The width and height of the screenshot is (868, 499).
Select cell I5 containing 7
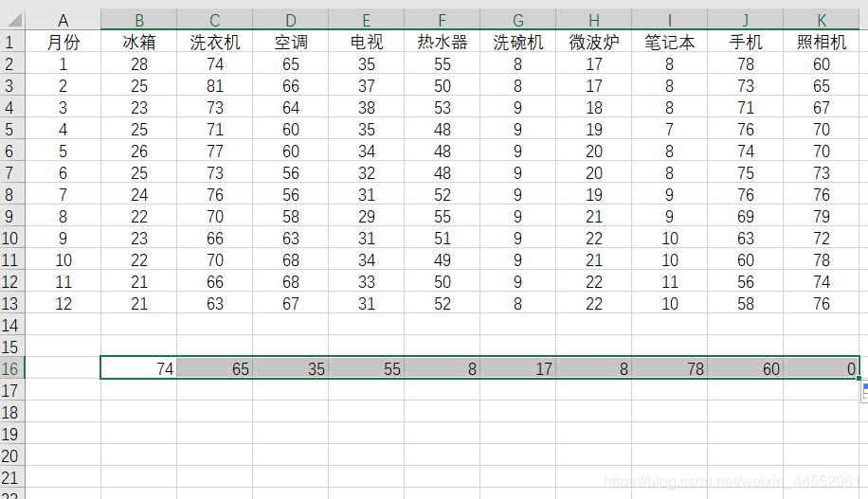(x=670, y=130)
